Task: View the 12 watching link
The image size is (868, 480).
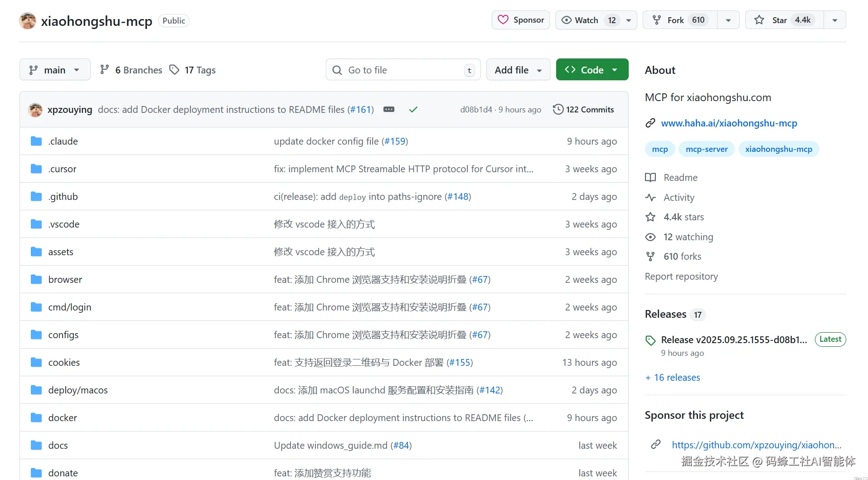Action: click(679, 237)
